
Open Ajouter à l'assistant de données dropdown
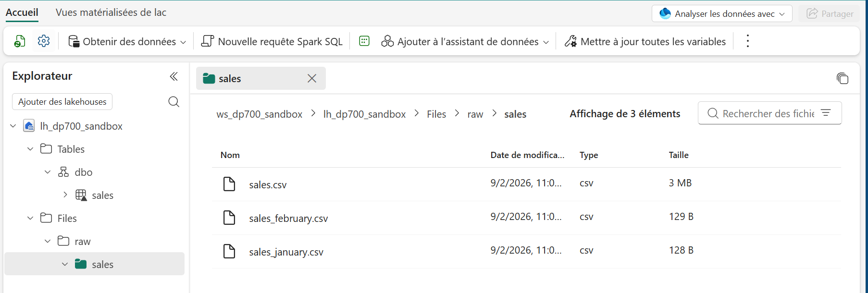click(x=546, y=42)
